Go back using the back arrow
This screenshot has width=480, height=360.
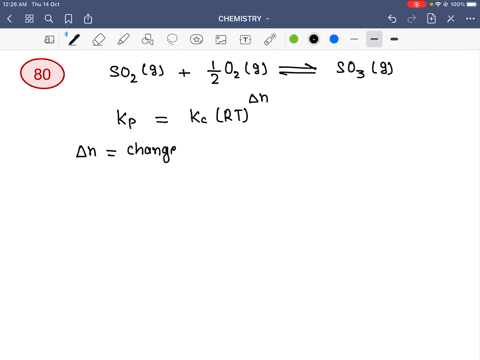point(9,19)
